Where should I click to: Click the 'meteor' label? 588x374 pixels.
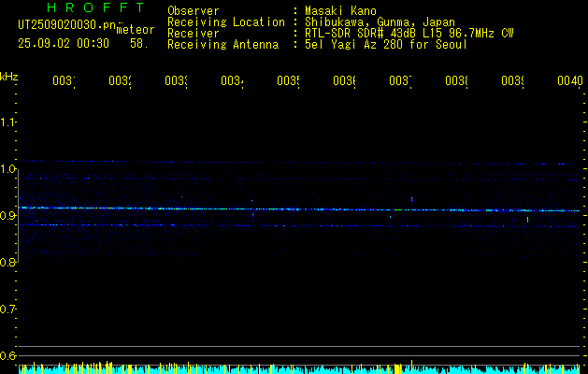(x=136, y=30)
